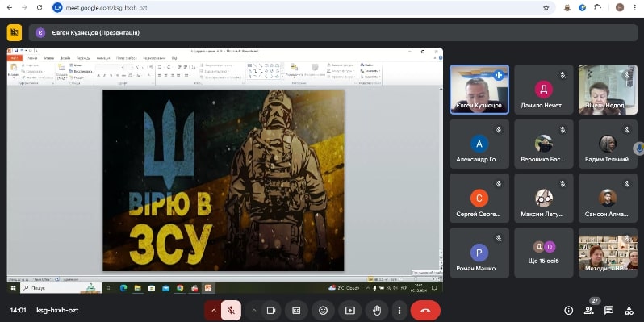
Task: Open the emoji reactions panel
Action: click(324, 311)
